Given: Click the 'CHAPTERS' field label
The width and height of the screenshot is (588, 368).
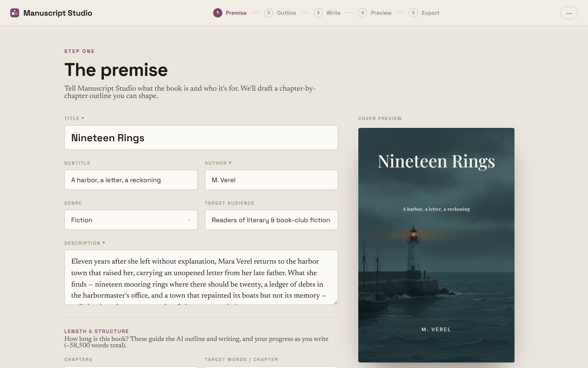Looking at the screenshot, I should click(78, 359).
